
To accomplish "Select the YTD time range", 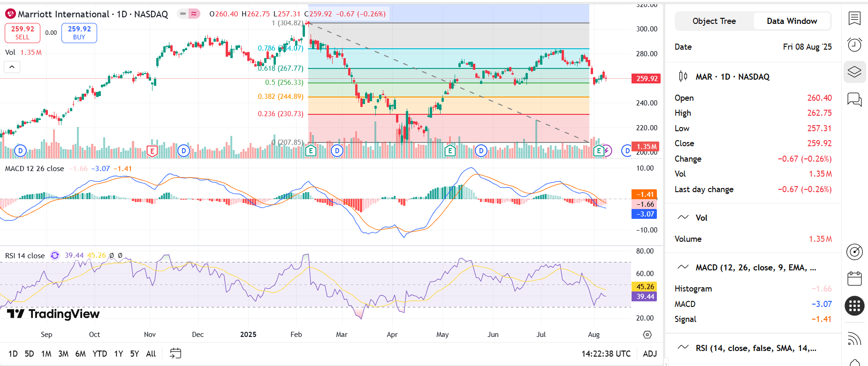I will (99, 354).
